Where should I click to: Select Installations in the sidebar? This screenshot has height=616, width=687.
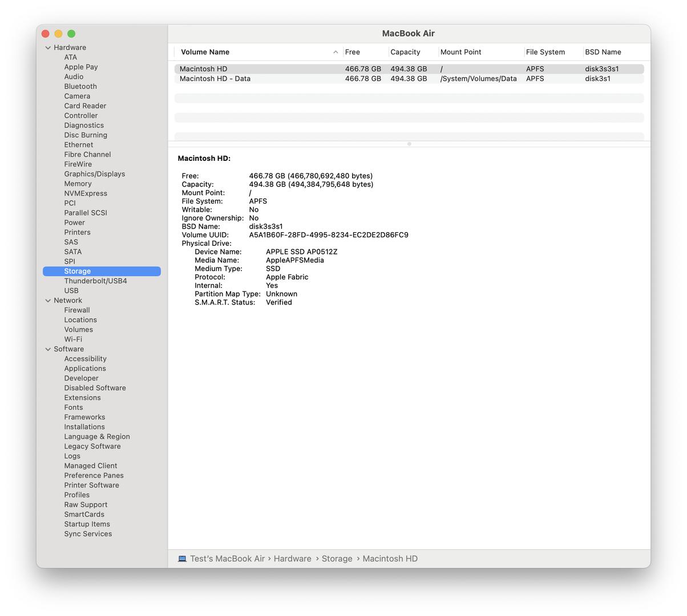tap(84, 427)
